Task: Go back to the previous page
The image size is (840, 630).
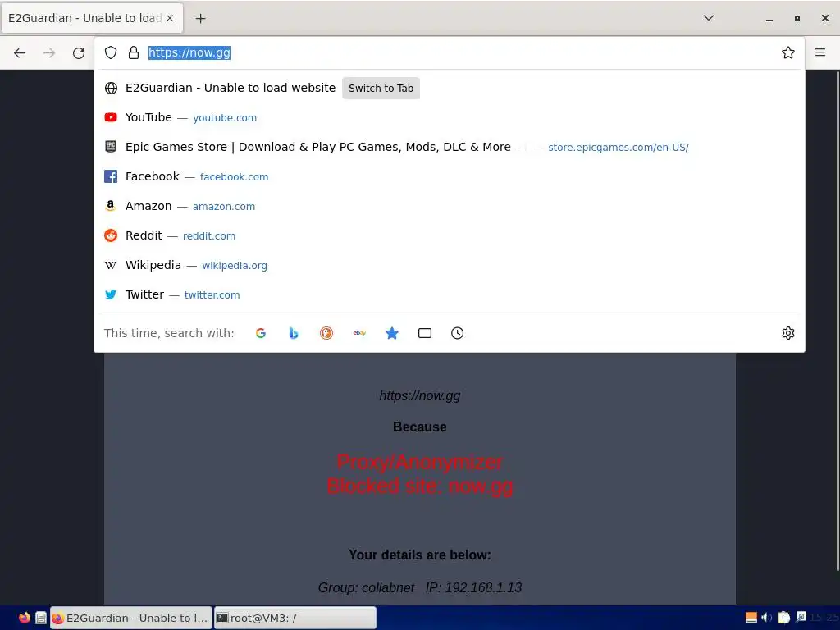Action: [20, 52]
